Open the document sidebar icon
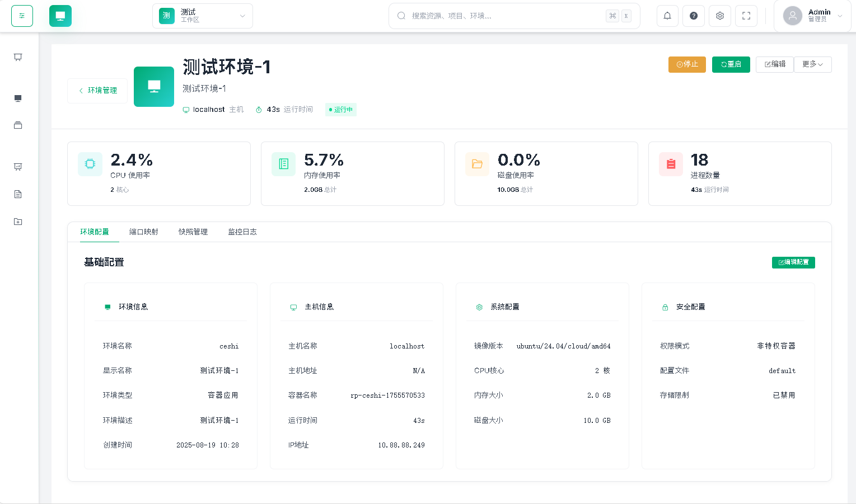This screenshot has height=504, width=856. coord(18,194)
